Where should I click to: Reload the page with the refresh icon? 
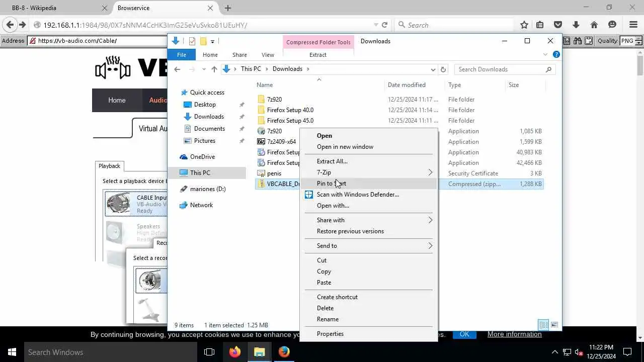coord(385,25)
